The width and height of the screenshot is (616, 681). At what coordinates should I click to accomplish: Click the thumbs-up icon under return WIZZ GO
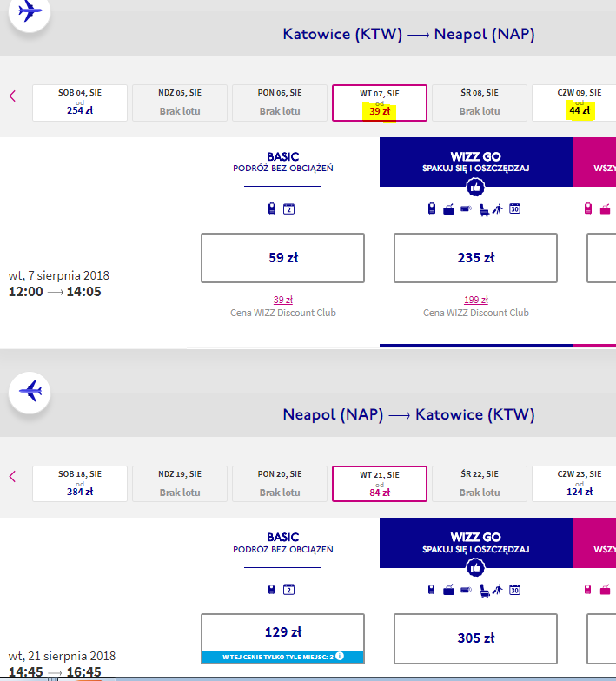(x=475, y=568)
